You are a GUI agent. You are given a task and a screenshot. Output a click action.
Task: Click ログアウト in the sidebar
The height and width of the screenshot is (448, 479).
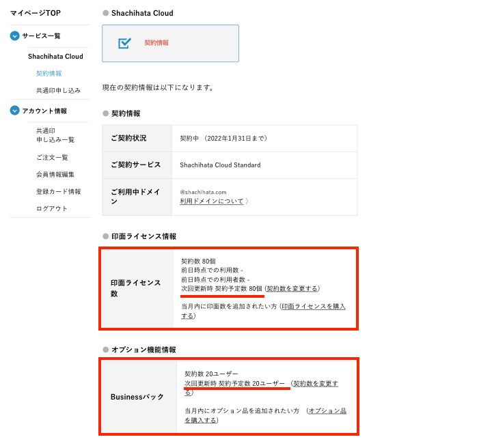point(52,208)
